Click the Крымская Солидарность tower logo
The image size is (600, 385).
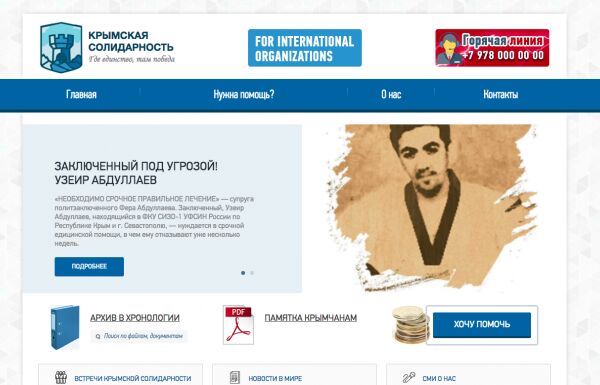[x=61, y=47]
